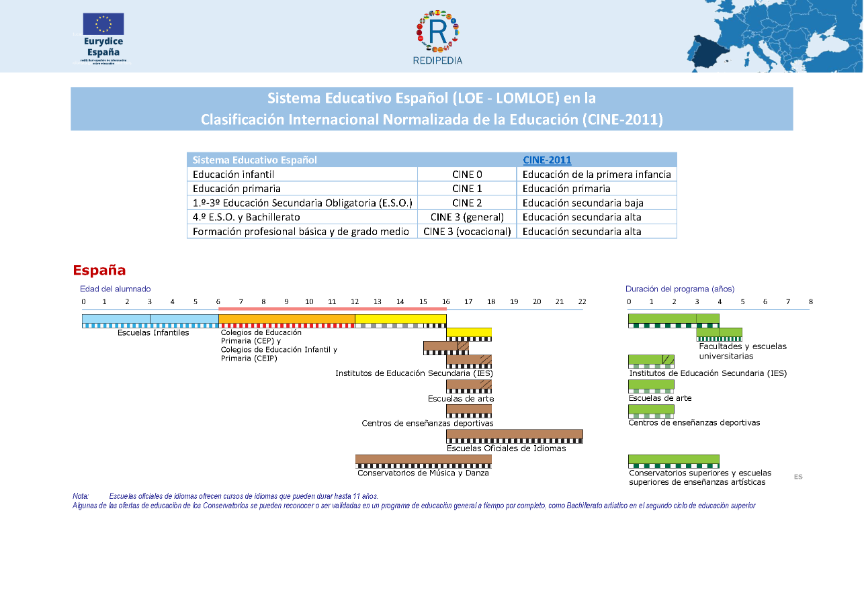
Task: Click the "Centros de enseñanzas deportivas" label under age axis
Action: click(427, 423)
